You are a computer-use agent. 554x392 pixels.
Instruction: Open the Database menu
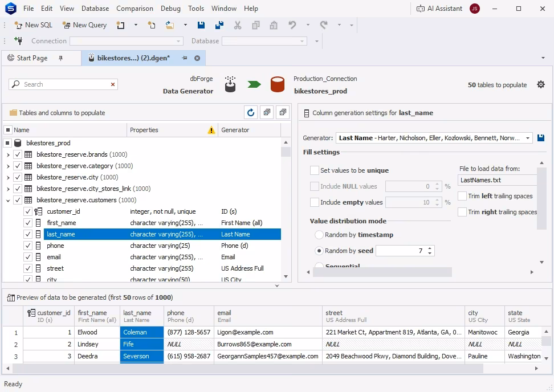point(95,9)
